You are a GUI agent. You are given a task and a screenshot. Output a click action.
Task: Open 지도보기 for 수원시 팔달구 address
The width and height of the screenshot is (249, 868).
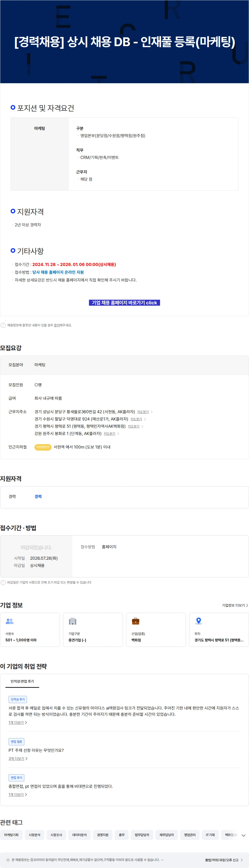[136, 419]
